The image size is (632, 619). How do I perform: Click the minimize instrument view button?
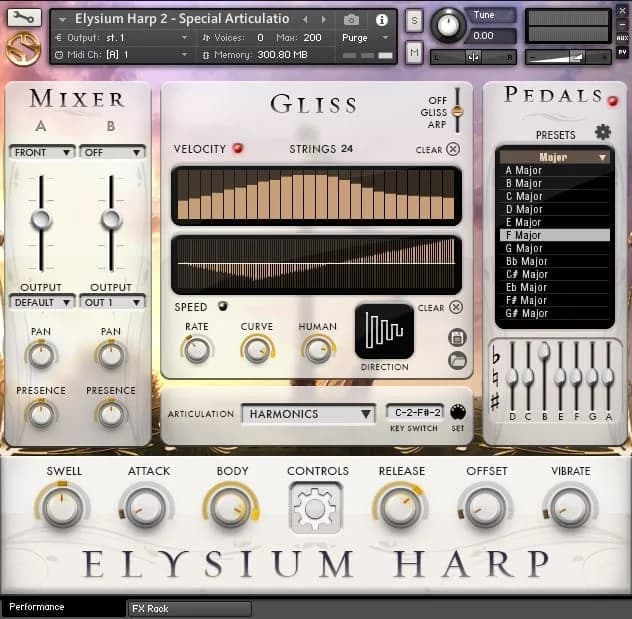pyautogui.click(x=622, y=24)
